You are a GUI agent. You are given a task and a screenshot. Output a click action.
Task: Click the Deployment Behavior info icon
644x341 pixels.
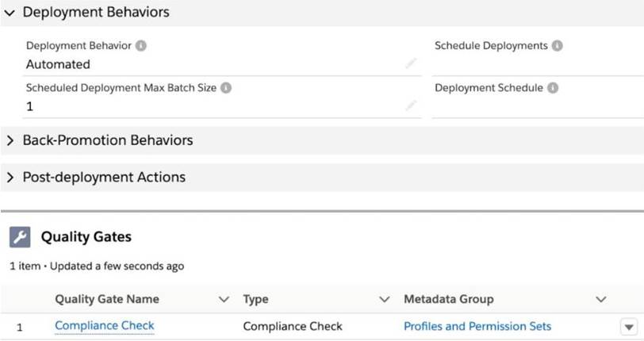pos(141,46)
